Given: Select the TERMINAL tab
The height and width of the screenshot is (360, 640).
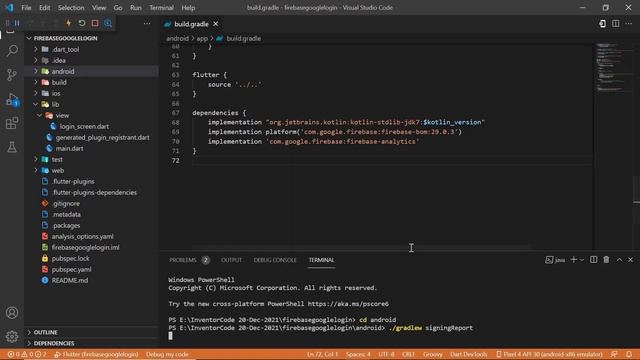Looking at the screenshot, I should pos(321,260).
